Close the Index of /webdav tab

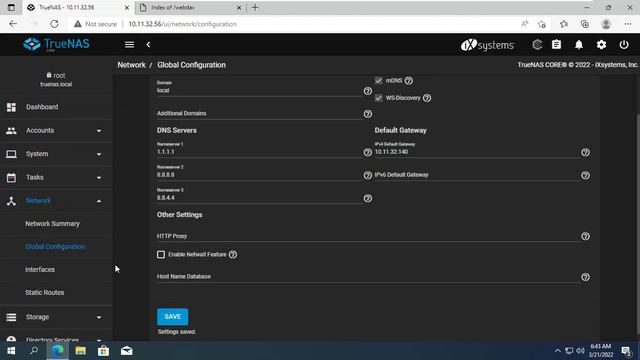click(x=239, y=7)
